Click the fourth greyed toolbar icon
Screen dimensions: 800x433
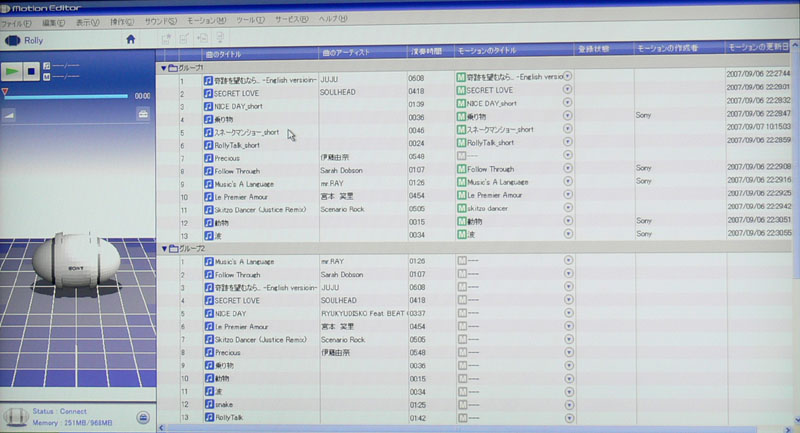pos(220,38)
